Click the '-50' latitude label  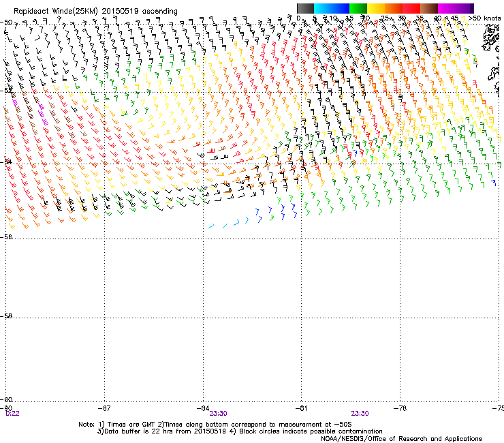point(6,22)
